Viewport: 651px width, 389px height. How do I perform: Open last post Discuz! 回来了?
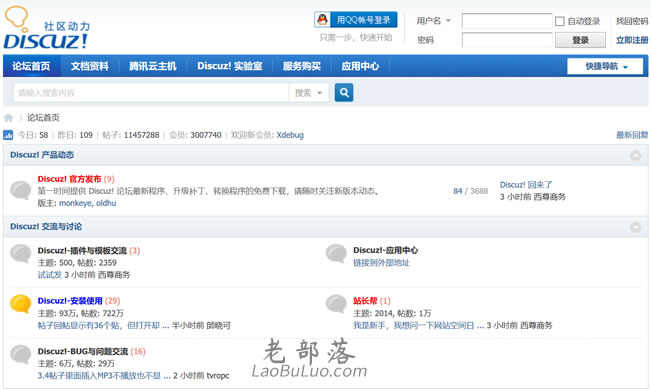coord(526,185)
